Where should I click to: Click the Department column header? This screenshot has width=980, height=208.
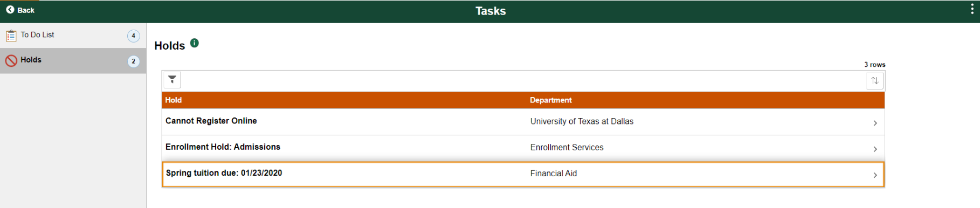click(551, 100)
